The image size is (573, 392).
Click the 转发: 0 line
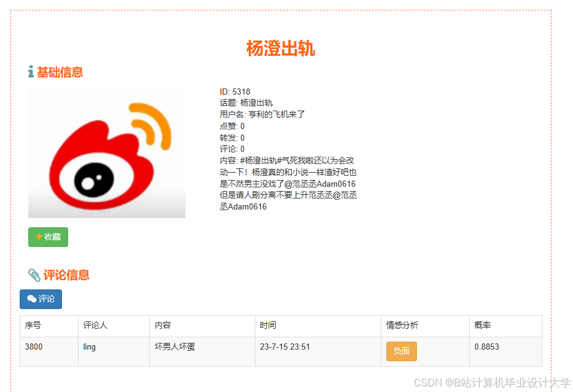[232, 138]
